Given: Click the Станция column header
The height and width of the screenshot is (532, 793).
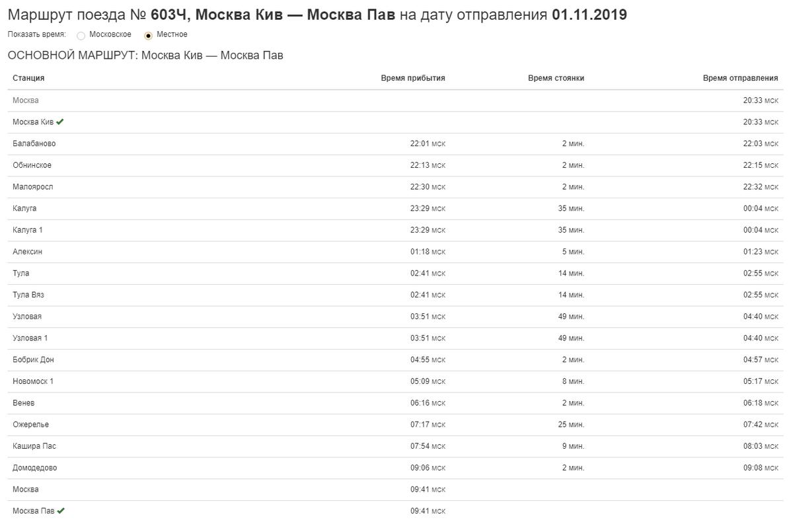Looking at the screenshot, I should 28,78.
